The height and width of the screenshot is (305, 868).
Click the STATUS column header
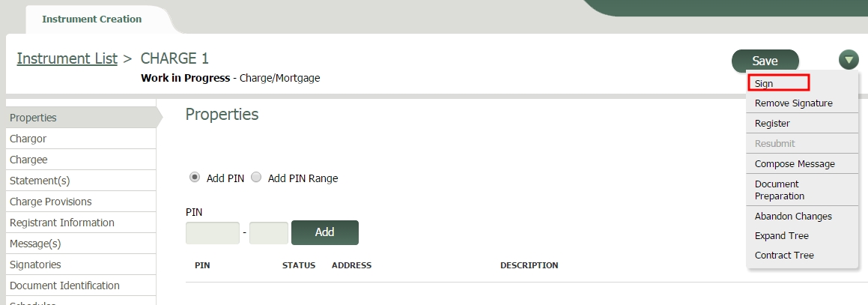[x=298, y=265]
